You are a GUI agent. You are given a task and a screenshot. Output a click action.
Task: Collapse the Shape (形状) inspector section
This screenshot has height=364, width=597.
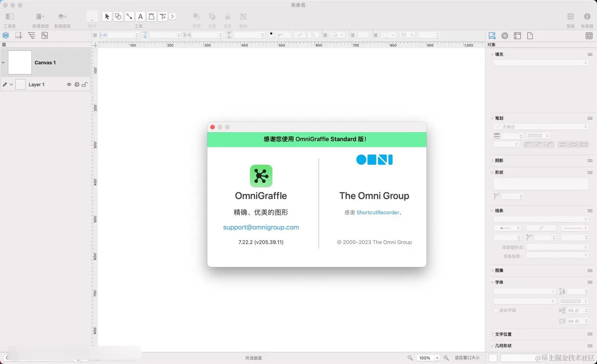pyautogui.click(x=492, y=172)
